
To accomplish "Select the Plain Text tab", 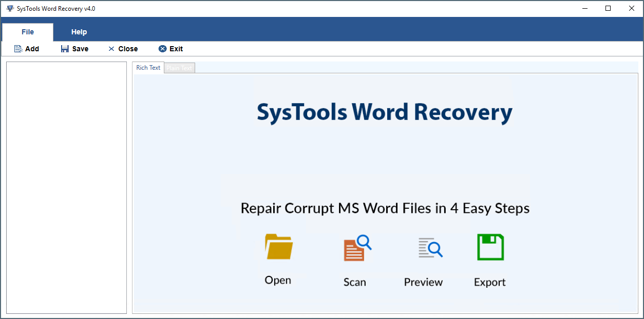I will (179, 67).
